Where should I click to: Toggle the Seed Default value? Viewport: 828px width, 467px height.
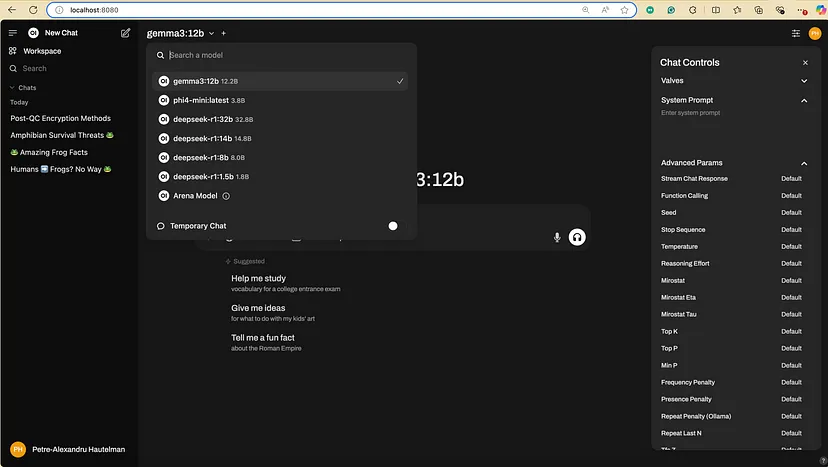[791, 213]
